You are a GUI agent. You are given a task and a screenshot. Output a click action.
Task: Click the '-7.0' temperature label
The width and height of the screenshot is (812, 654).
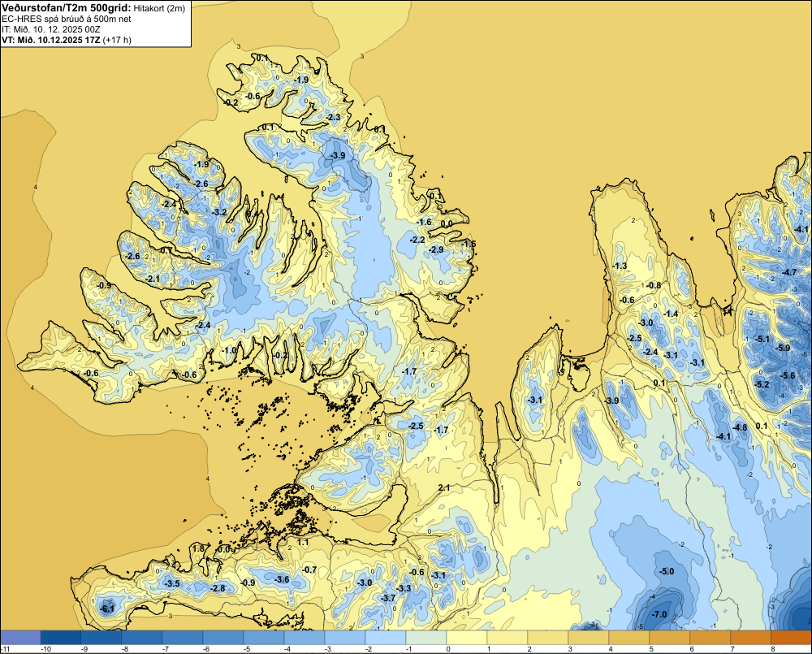coord(659,615)
